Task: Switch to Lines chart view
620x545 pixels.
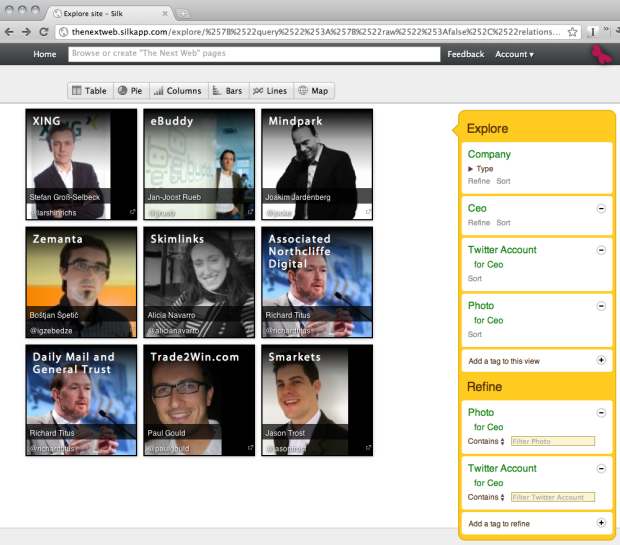Action: coord(271,91)
